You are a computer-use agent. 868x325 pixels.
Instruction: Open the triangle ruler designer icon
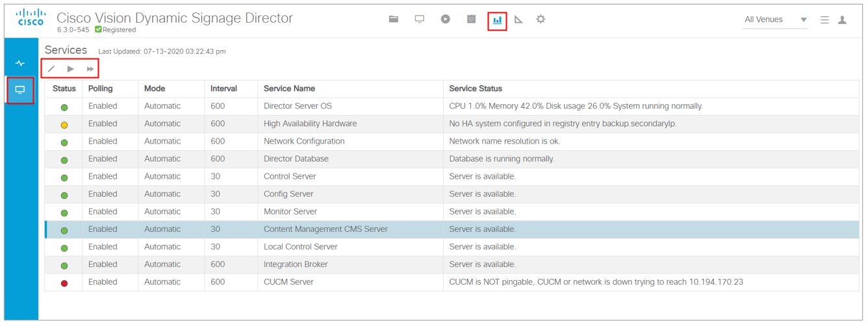point(518,19)
